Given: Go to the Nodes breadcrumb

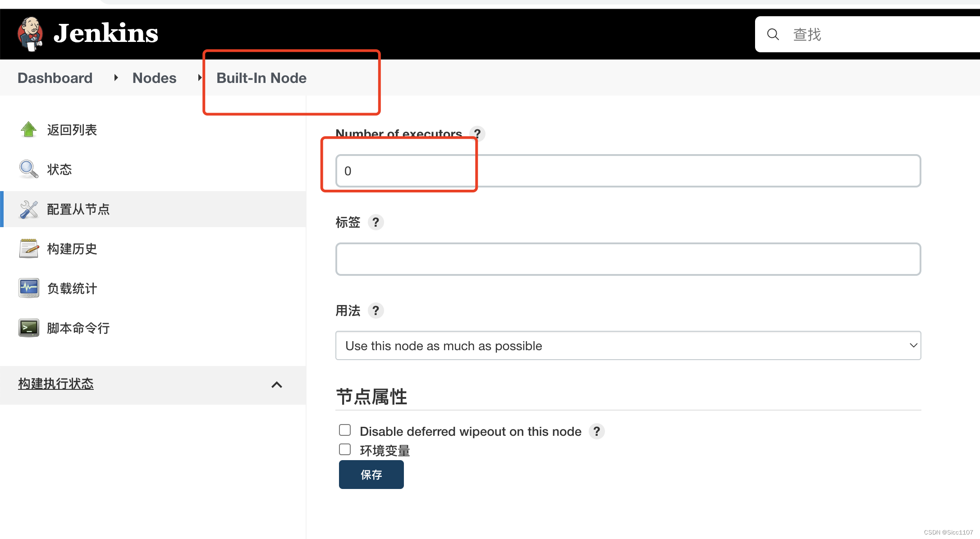Looking at the screenshot, I should (154, 78).
